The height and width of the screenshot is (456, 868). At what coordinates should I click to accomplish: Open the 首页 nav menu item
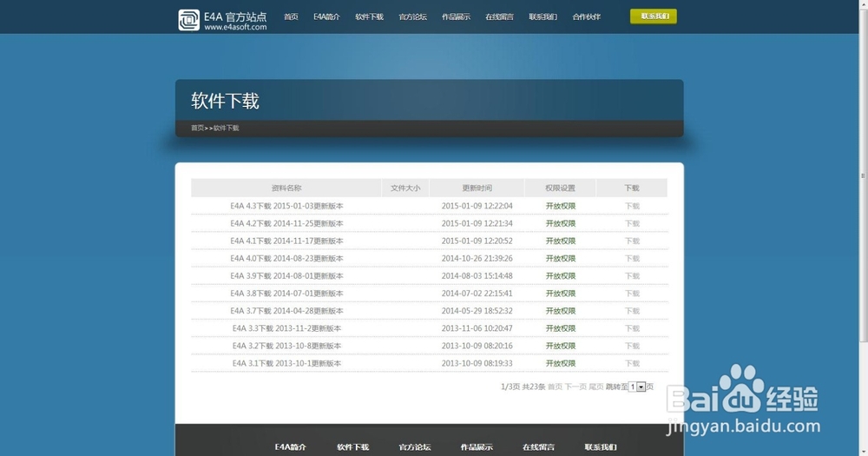click(291, 17)
